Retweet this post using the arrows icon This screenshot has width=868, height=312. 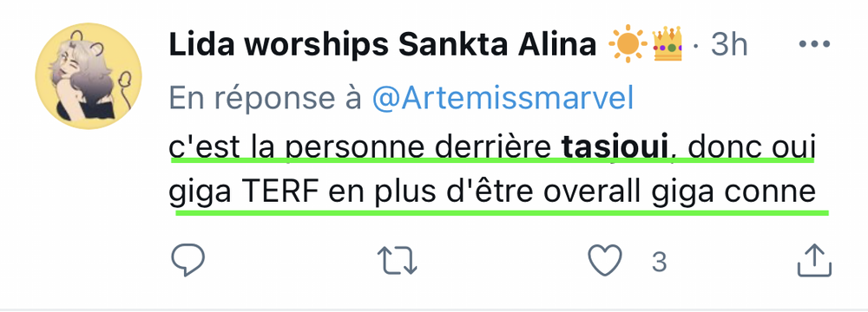(397, 261)
